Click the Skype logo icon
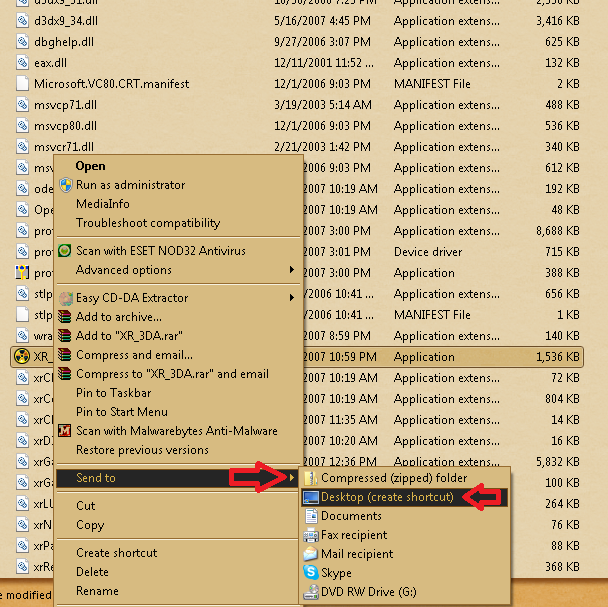The height and width of the screenshot is (607, 608). (x=311, y=573)
